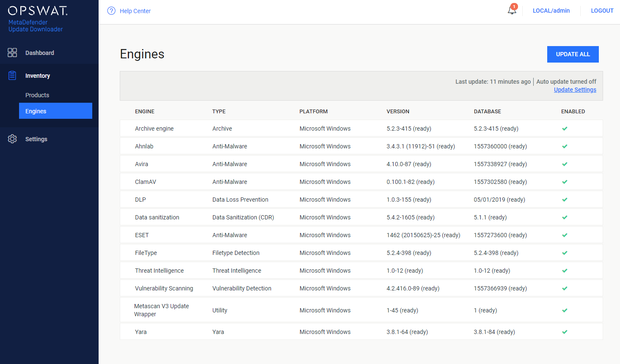This screenshot has height=364, width=620.
Task: Toggle enabled checkmark for Metascan V3 Update Wrapper
Action: click(x=565, y=310)
